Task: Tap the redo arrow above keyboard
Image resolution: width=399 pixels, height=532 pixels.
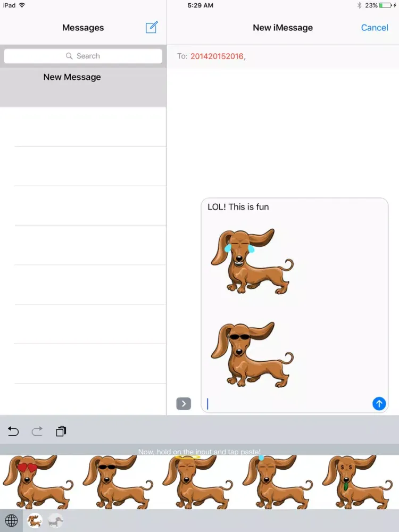Action: tap(37, 431)
